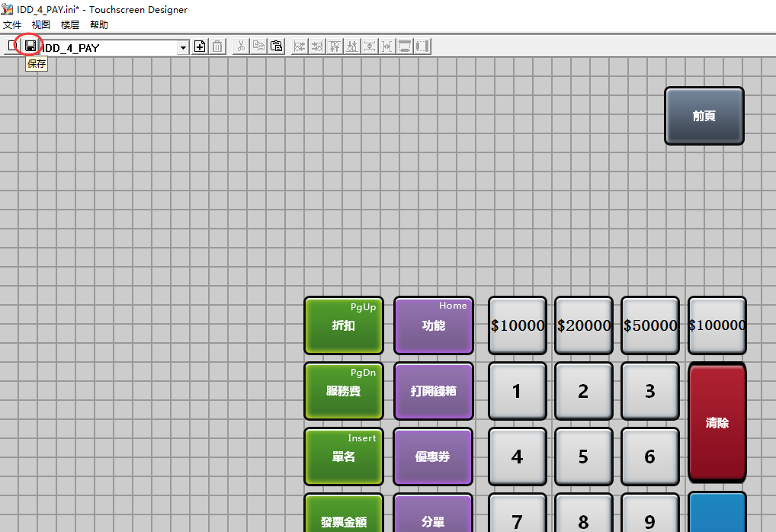Select the red 清除 button
Viewport: 776px width, 532px height.
pyautogui.click(x=717, y=423)
